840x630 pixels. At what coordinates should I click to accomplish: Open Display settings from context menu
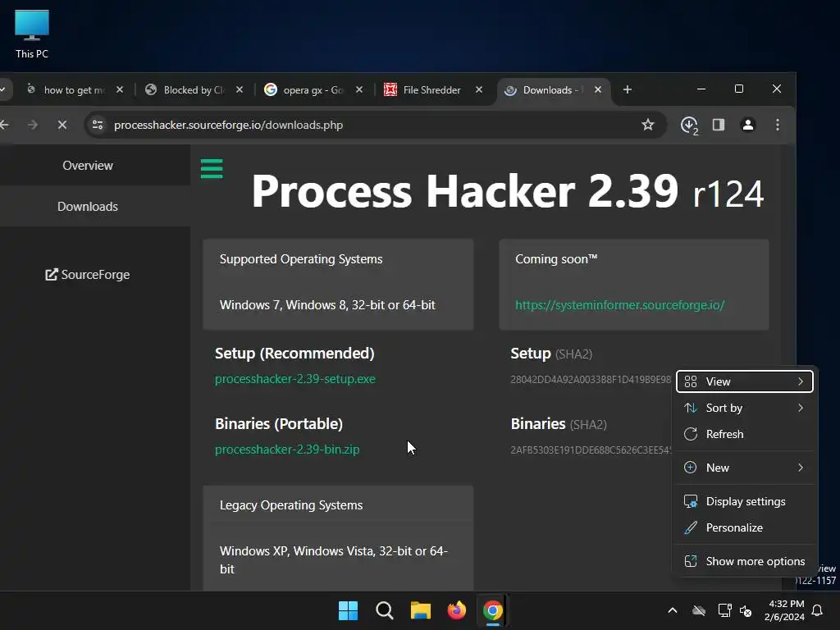[x=745, y=501]
